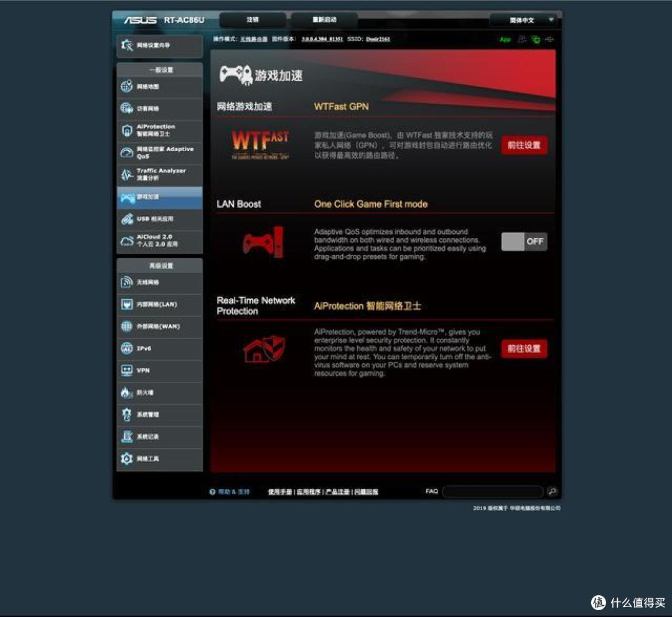Click the 'WTFast GPN' heading

click(341, 107)
